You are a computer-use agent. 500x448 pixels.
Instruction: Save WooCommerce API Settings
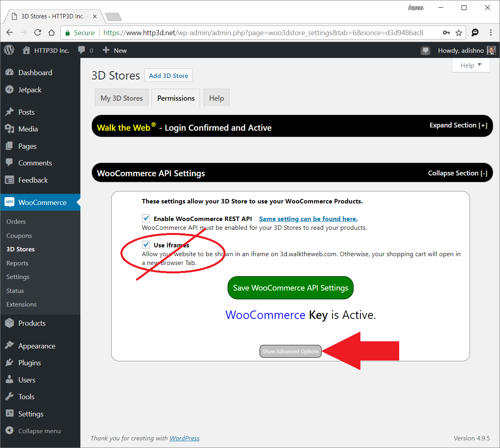(x=290, y=288)
